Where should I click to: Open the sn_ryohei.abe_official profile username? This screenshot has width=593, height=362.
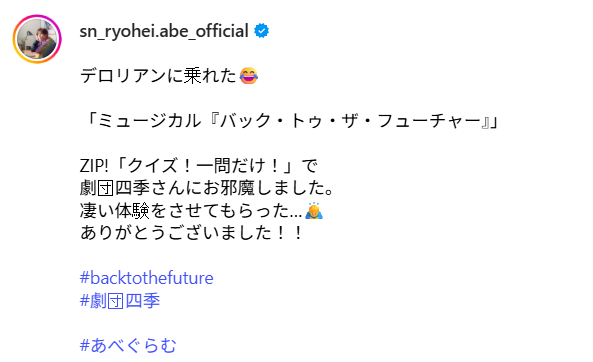click(164, 31)
